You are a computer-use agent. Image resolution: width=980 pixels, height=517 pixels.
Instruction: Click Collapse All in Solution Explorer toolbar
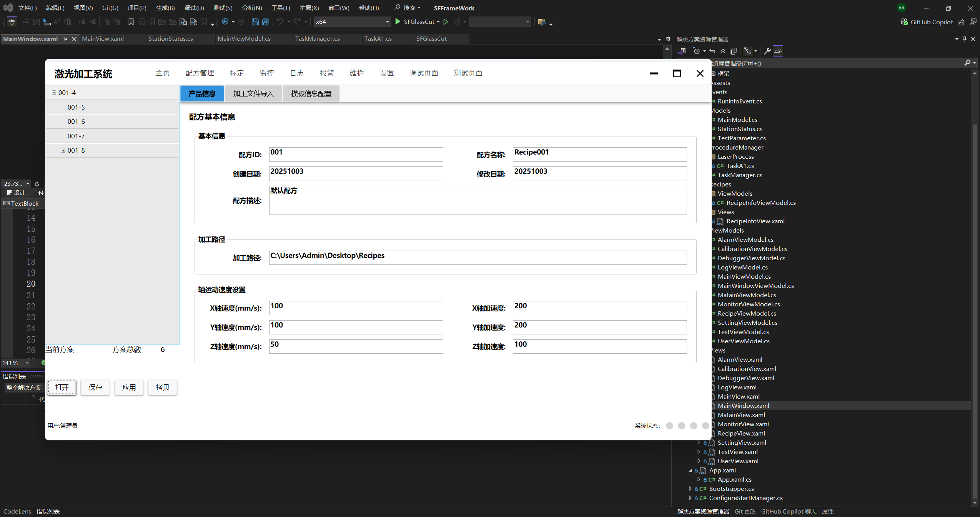(723, 51)
